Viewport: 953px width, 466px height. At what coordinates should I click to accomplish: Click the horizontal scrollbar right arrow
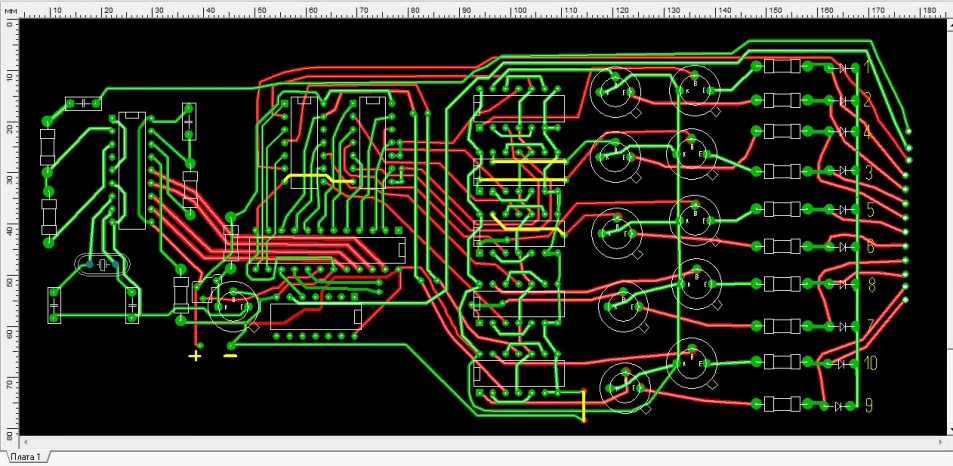click(940, 442)
